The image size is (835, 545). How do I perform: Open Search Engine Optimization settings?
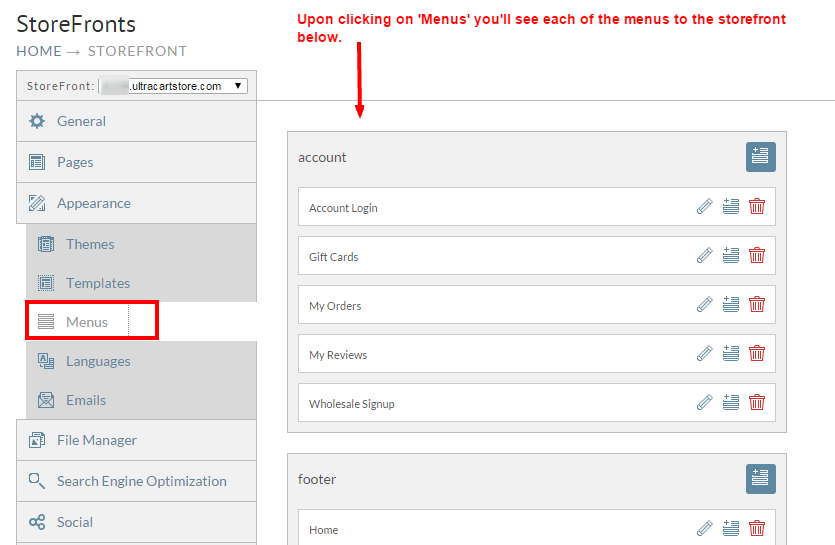point(136,481)
